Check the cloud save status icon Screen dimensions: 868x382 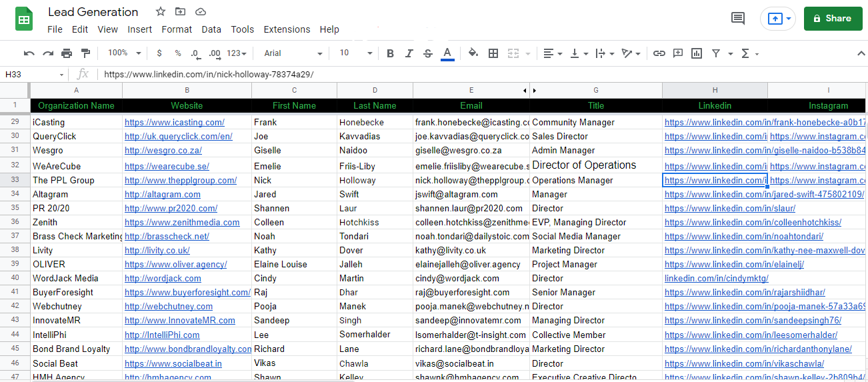point(201,12)
